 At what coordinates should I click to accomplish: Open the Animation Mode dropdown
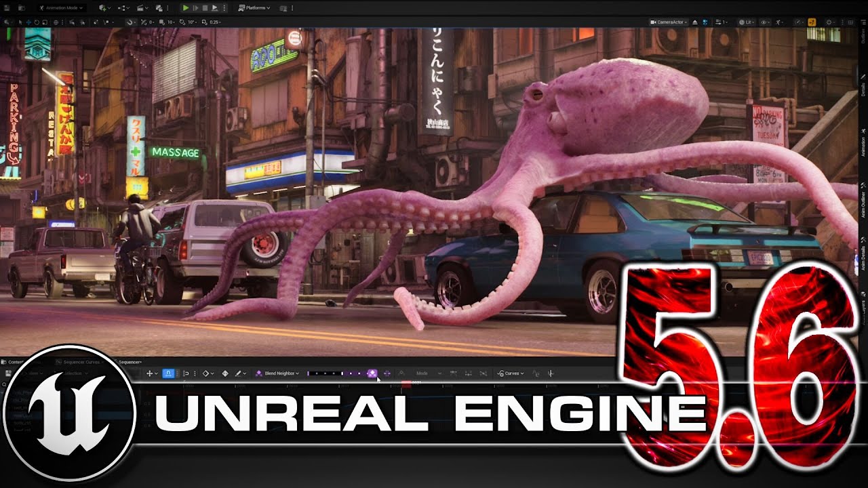click(x=62, y=8)
